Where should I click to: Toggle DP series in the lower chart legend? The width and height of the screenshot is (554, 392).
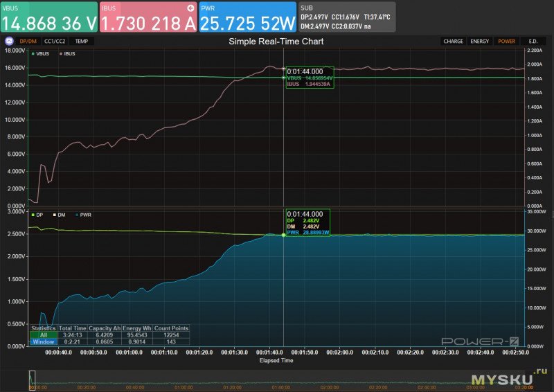33,215
